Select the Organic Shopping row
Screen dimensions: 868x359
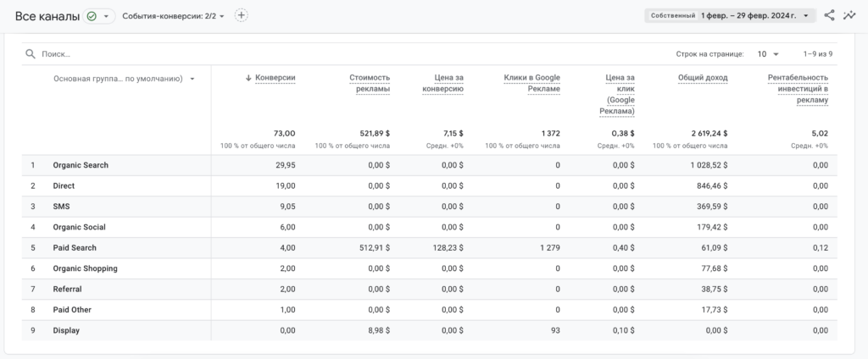click(430, 268)
